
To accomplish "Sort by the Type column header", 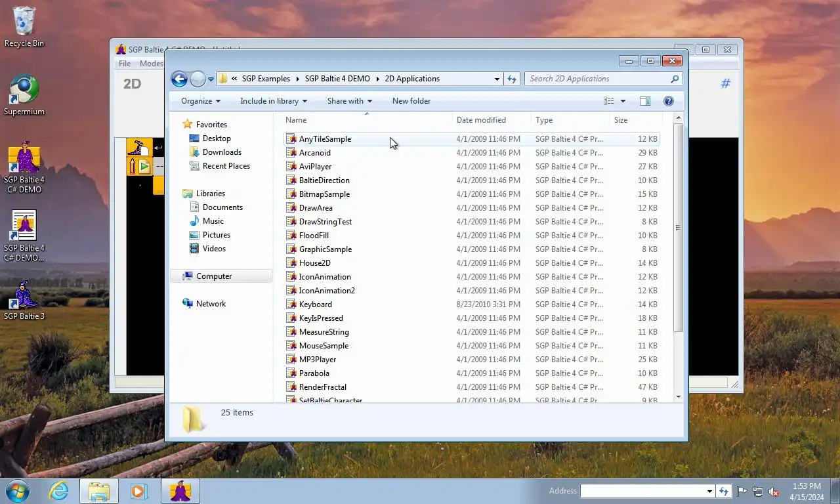I will [x=570, y=120].
